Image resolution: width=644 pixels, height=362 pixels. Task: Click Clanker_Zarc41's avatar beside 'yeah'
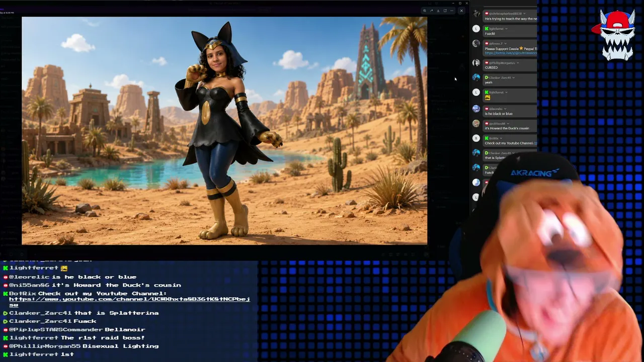tap(476, 77)
